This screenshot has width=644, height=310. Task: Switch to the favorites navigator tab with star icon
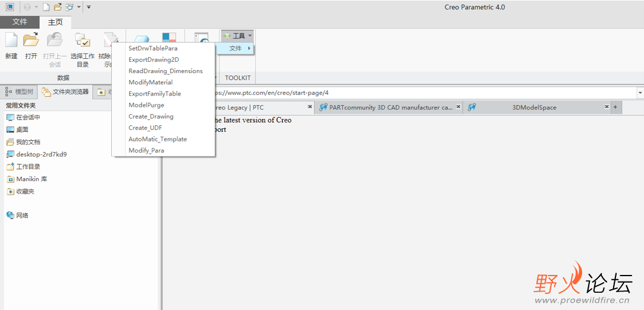103,92
